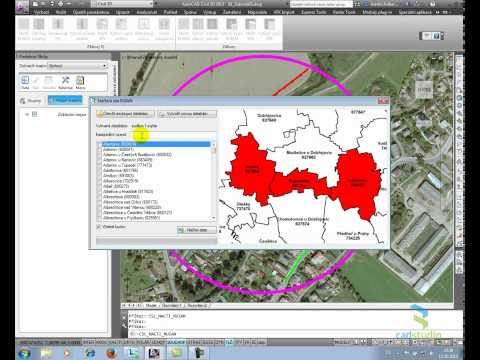This screenshot has width=480, height=360.
Task: Expand the tree node in left panel
Action: coord(27,114)
